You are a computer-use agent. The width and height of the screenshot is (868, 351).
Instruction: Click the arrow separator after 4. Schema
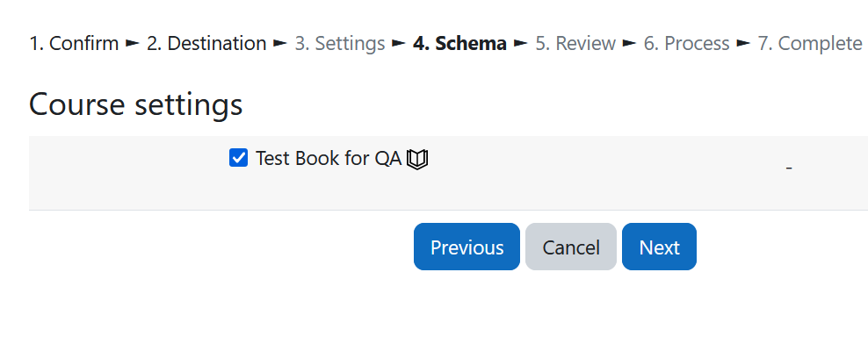[x=521, y=43]
